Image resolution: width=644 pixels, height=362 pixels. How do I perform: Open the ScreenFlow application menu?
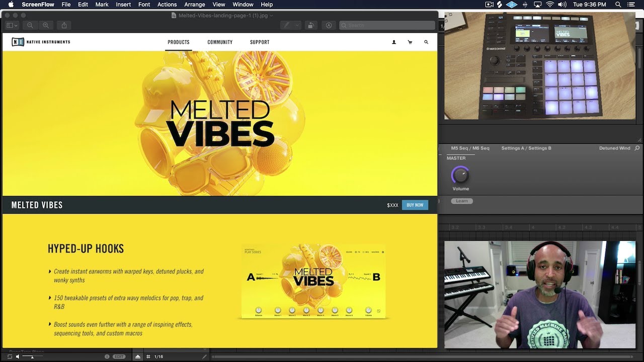coord(38,5)
